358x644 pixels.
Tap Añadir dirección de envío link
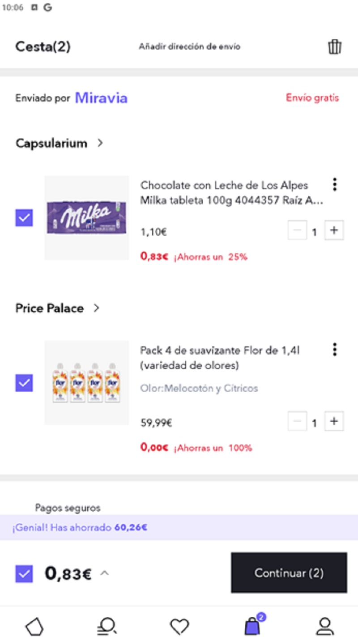point(189,47)
